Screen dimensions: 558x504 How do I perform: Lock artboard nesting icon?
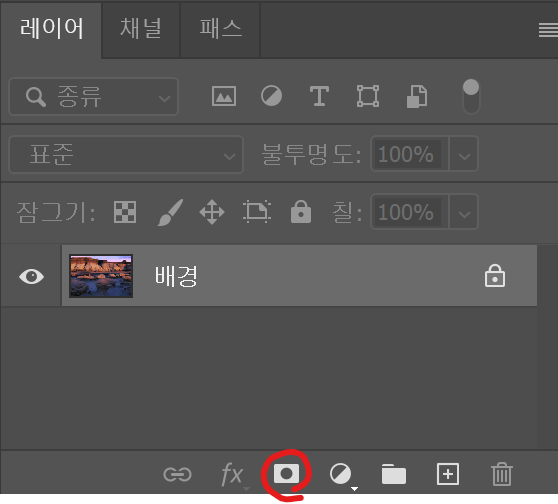click(x=257, y=212)
